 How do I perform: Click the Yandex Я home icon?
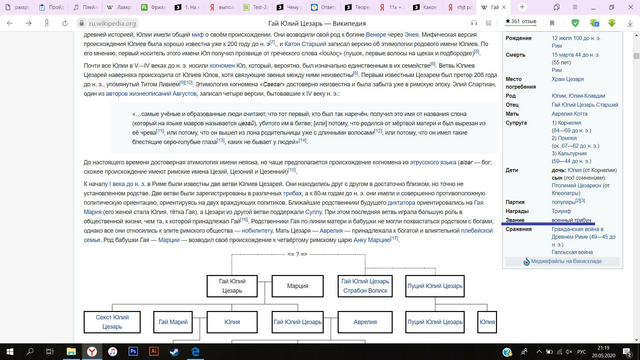[x=47, y=23]
